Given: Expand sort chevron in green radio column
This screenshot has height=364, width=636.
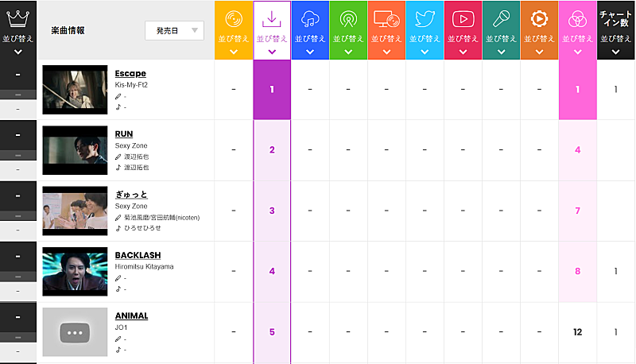Looking at the screenshot, I should point(348,52).
